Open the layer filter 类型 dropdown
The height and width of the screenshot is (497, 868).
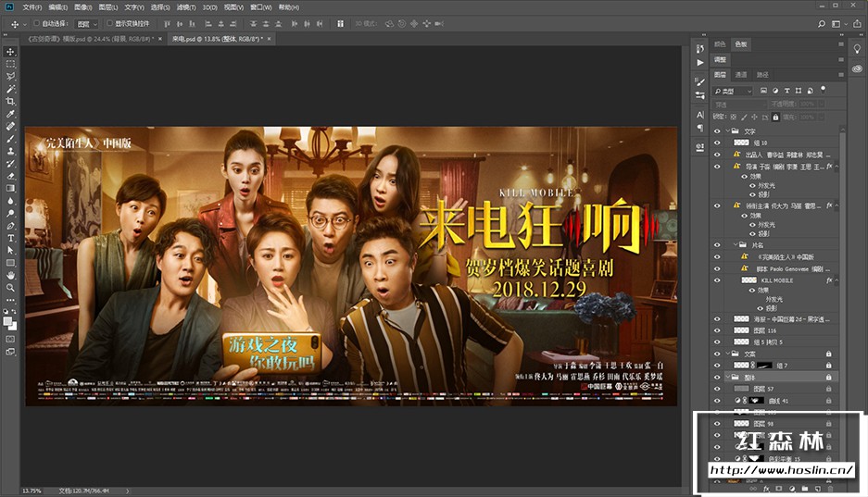tap(733, 91)
